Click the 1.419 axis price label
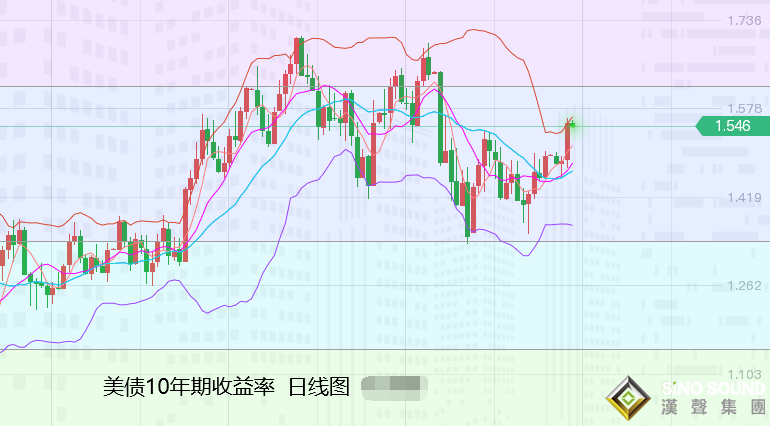770x426 pixels. point(744,198)
